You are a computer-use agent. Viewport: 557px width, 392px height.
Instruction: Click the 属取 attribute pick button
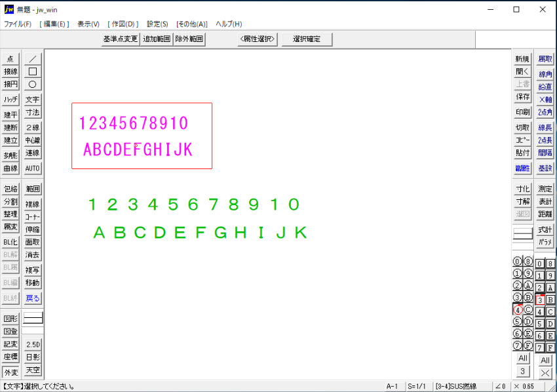pyautogui.click(x=545, y=58)
